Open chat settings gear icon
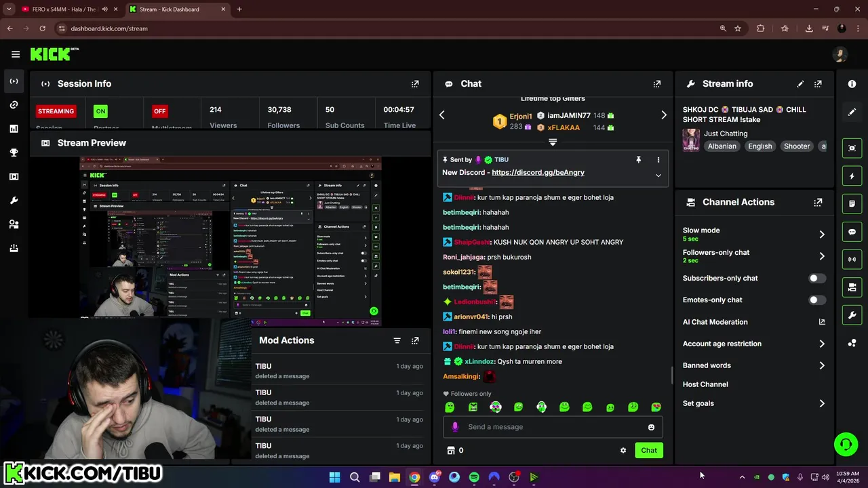868x488 pixels. pos(623,450)
